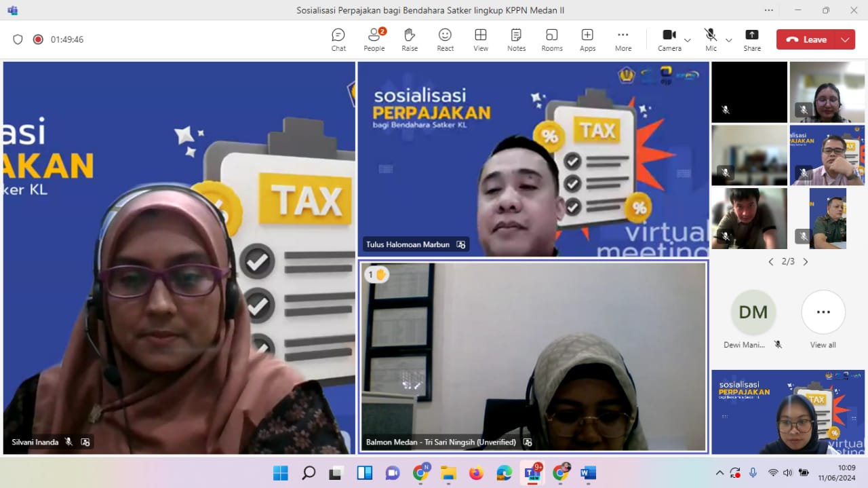The height and width of the screenshot is (488, 868).
Task: Open meeting Notes
Action: pyautogui.click(x=516, y=39)
